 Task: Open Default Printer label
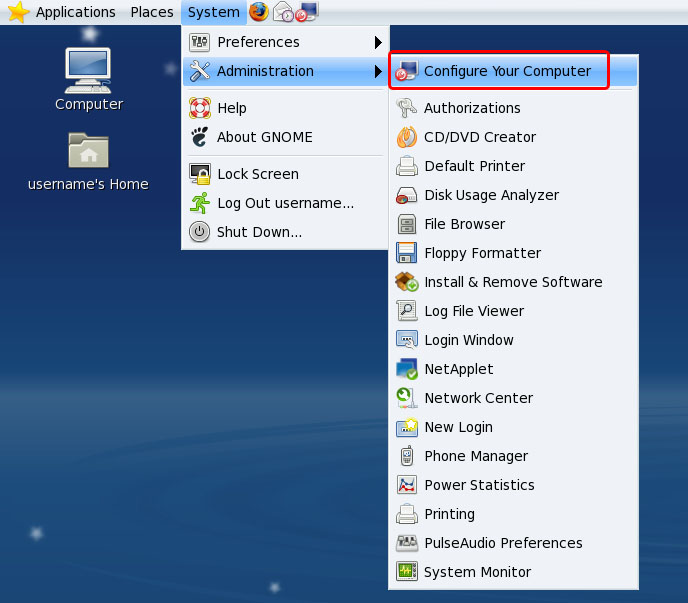475,166
